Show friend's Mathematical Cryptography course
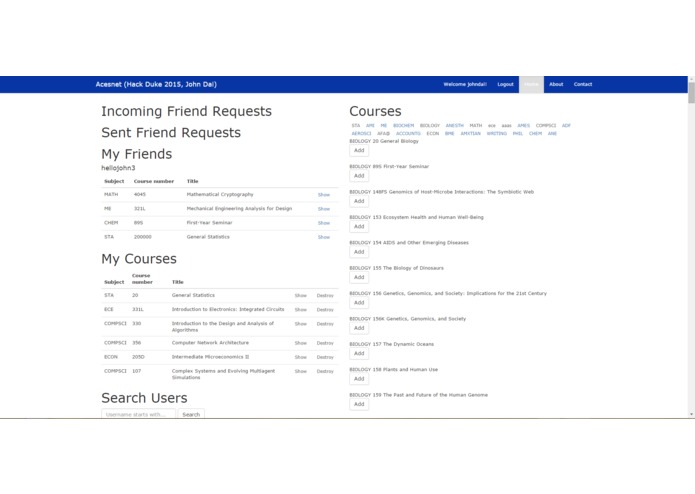Screen dimensions: 695x494 click(324, 194)
